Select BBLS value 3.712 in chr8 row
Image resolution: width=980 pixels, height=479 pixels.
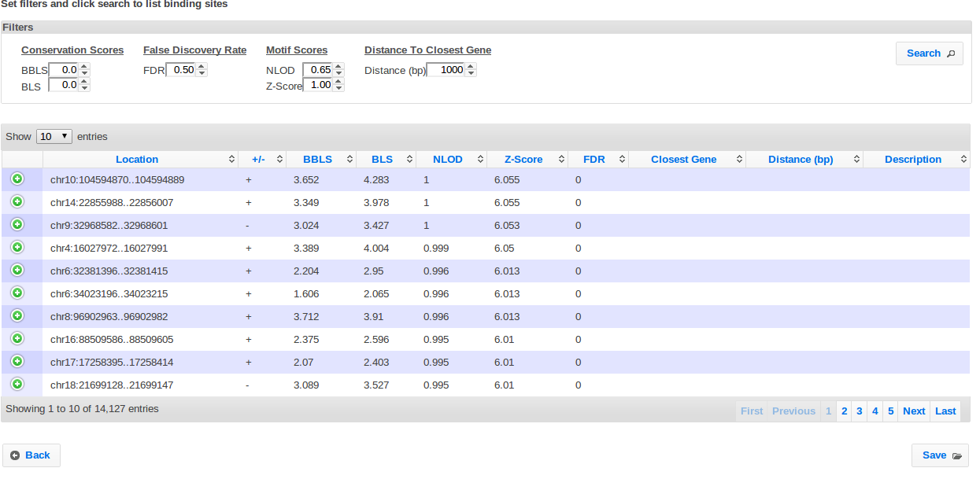306,317
